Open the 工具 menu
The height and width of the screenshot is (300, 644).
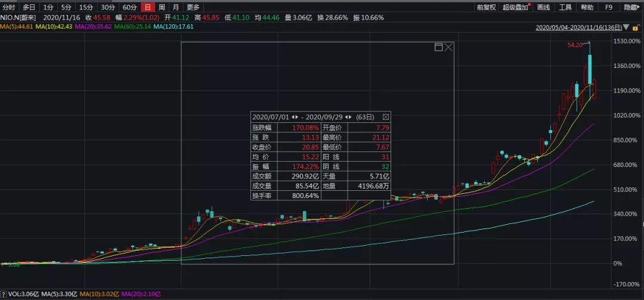[565, 7]
